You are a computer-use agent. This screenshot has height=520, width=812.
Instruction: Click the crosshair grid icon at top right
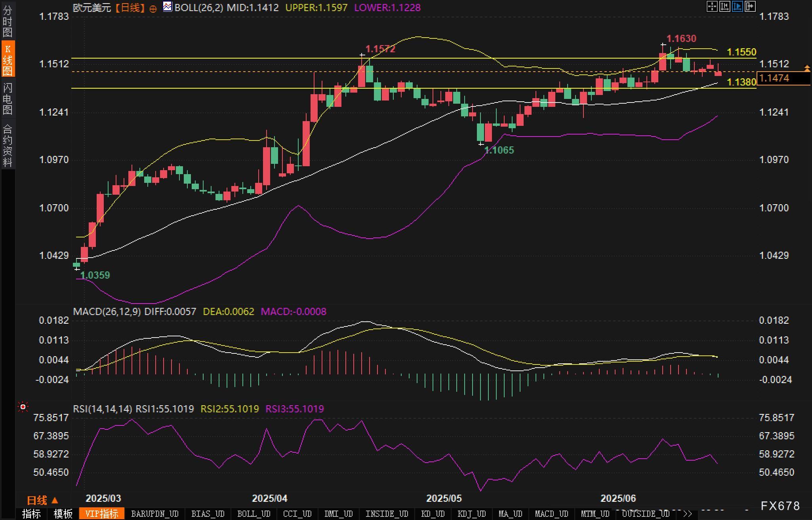coord(712,6)
